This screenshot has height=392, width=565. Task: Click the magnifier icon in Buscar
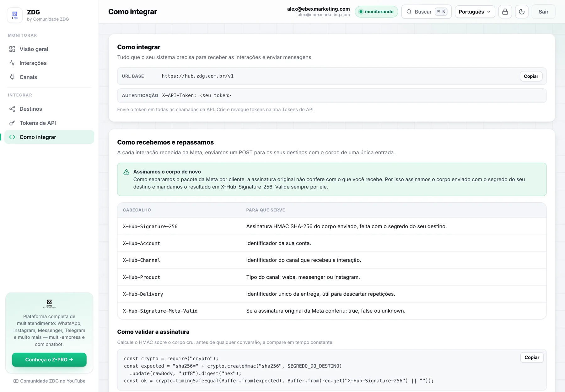click(x=409, y=12)
